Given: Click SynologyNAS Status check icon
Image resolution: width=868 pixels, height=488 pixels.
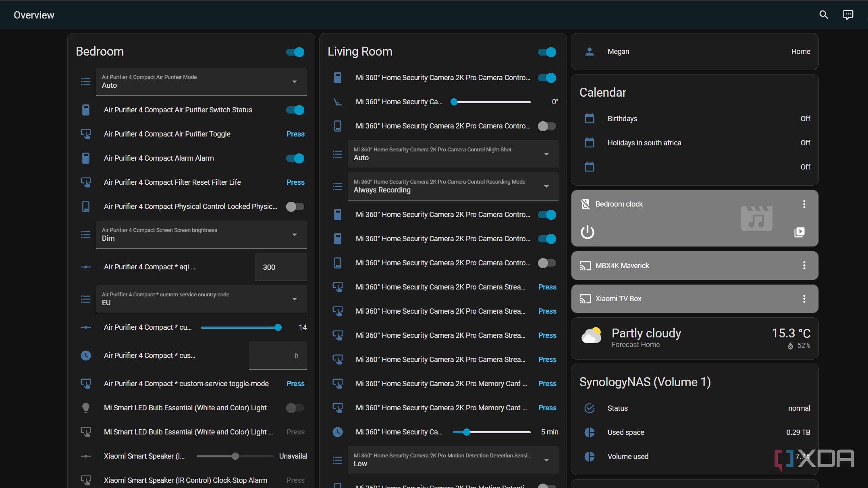Looking at the screenshot, I should pos(590,408).
